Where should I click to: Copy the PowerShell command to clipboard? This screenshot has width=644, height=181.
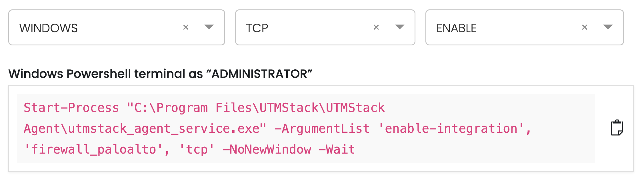pos(617,128)
